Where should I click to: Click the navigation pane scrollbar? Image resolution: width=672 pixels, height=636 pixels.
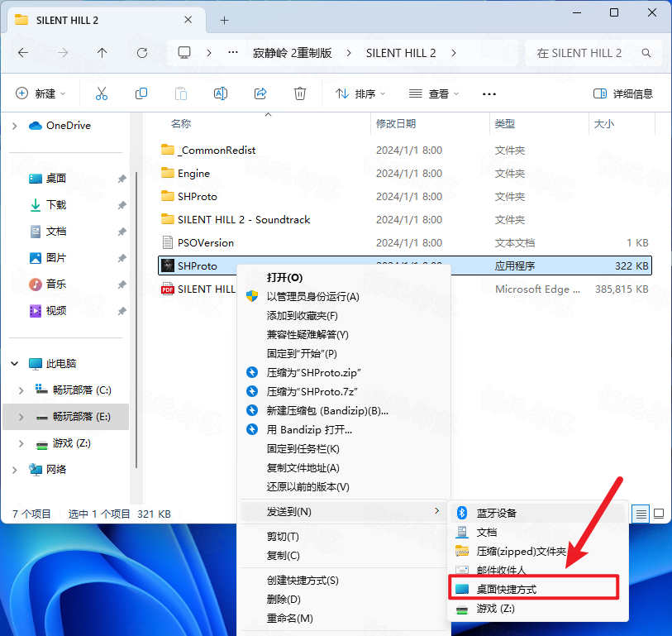click(x=136, y=319)
